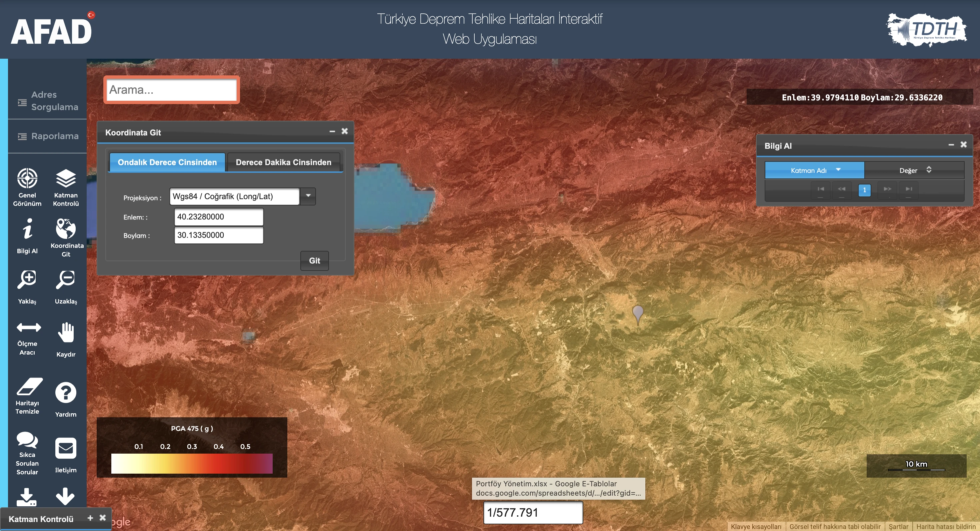The image size is (980, 531).
Task: Close the Katman Kontrolü bottom panel
Action: tap(103, 518)
